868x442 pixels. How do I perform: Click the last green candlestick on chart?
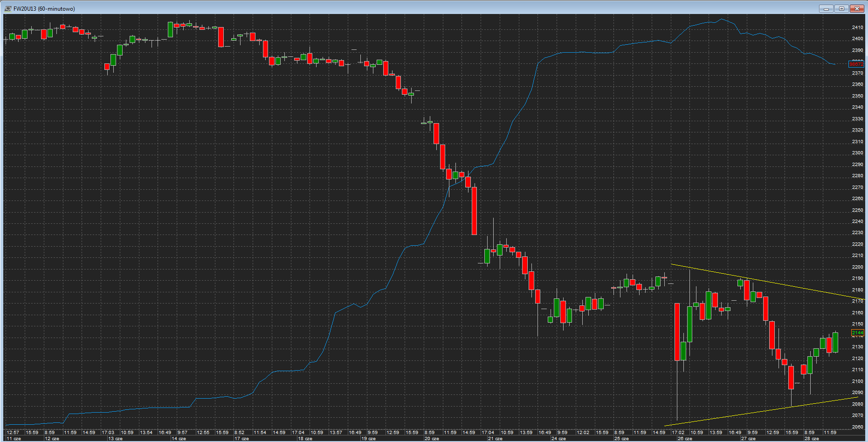point(835,343)
